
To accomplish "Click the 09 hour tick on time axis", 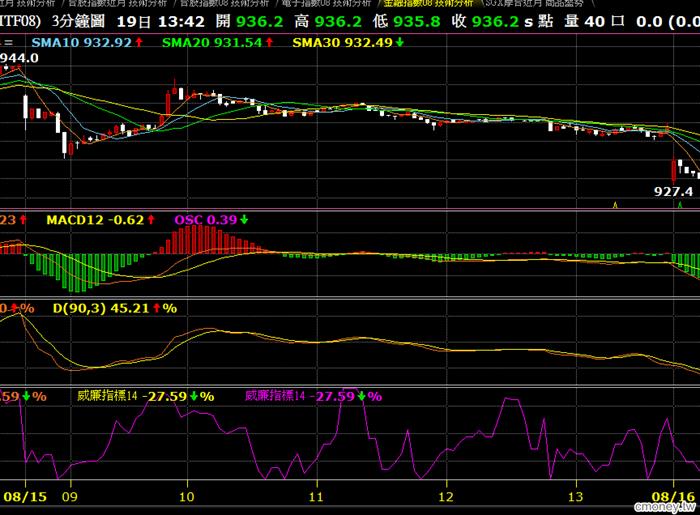I will tap(70, 497).
